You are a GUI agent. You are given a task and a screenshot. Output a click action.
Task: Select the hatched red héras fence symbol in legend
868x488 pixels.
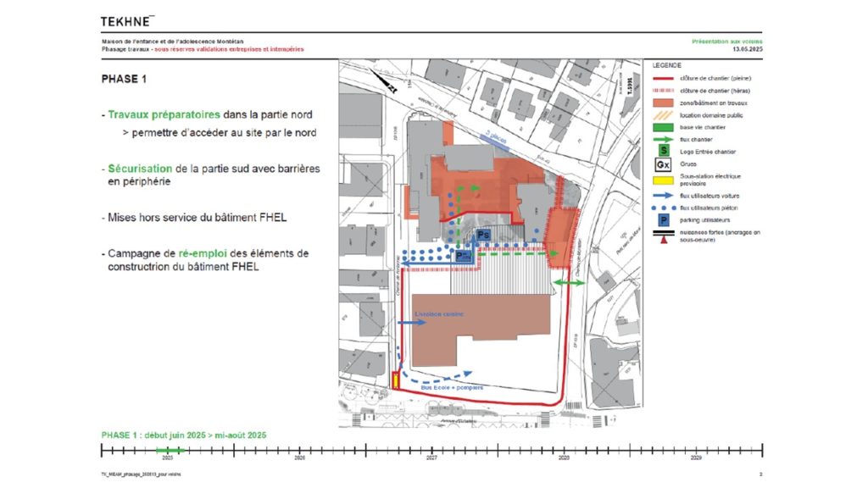click(663, 90)
